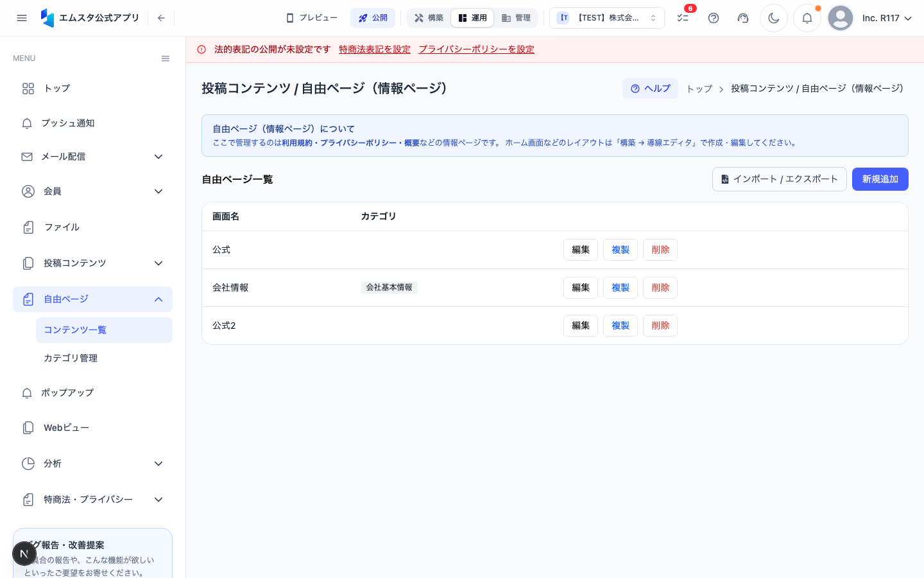Screen dimensions: 924x578
Task: Expand the 会員 sidebar section
Action: point(92,191)
